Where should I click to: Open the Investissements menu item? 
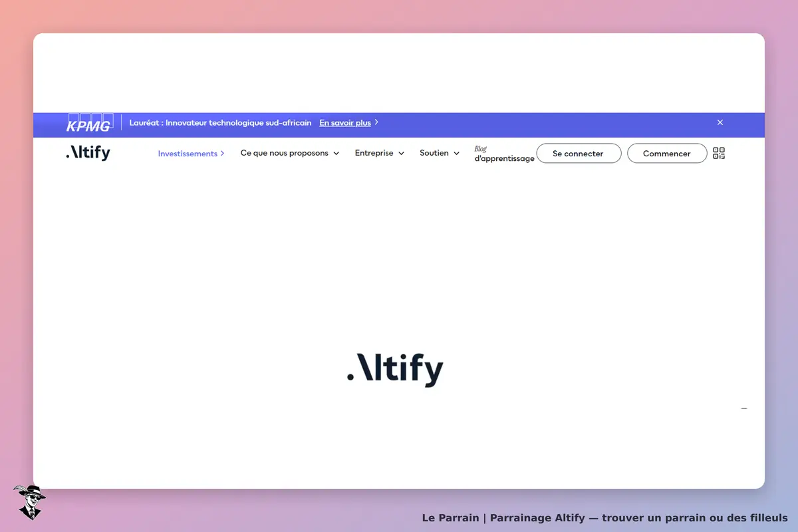[191, 154]
